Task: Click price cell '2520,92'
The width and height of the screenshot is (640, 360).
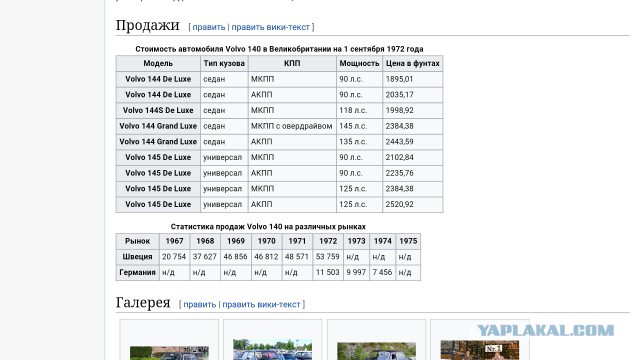Action: [x=413, y=204]
